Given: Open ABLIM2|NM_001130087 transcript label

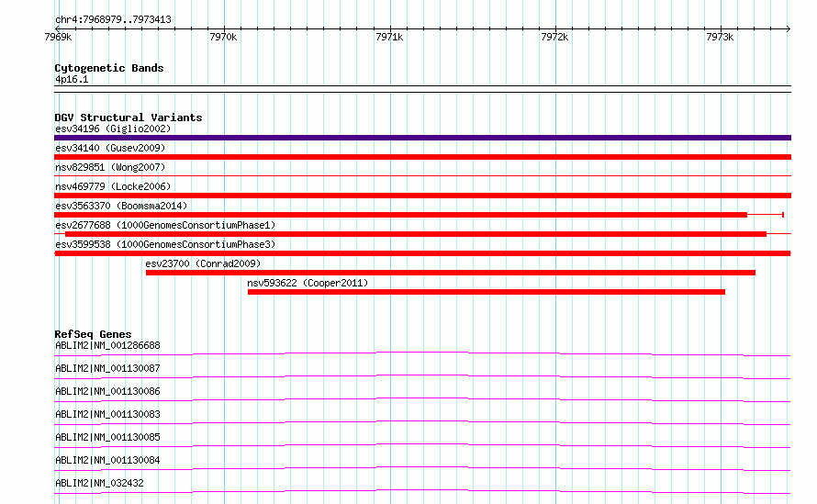Looking at the screenshot, I should [x=107, y=368].
